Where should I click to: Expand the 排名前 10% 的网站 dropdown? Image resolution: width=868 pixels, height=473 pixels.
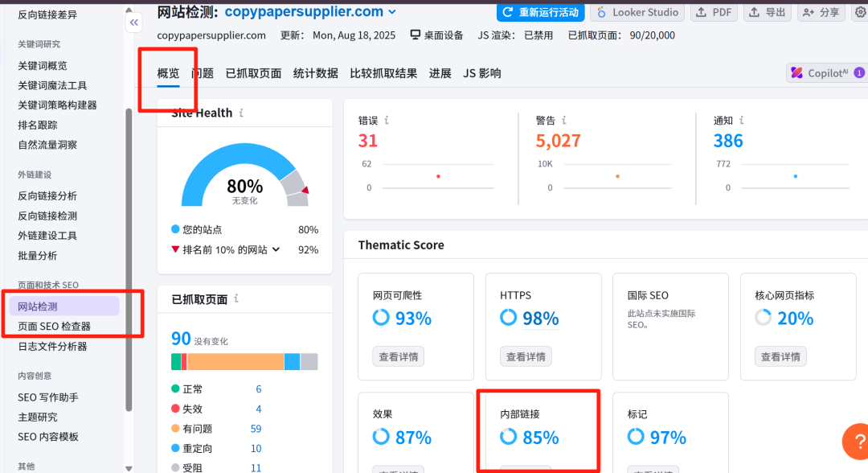click(276, 250)
